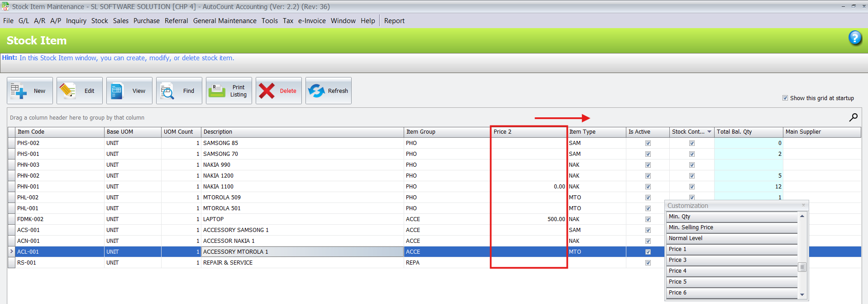
Task: Click the Find magnifier icon
Action: pyautogui.click(x=167, y=91)
